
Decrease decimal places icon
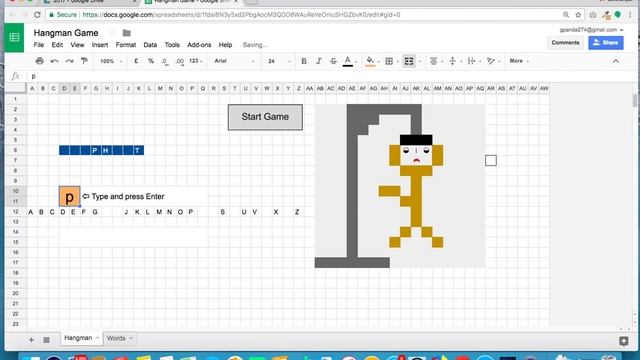point(164,61)
